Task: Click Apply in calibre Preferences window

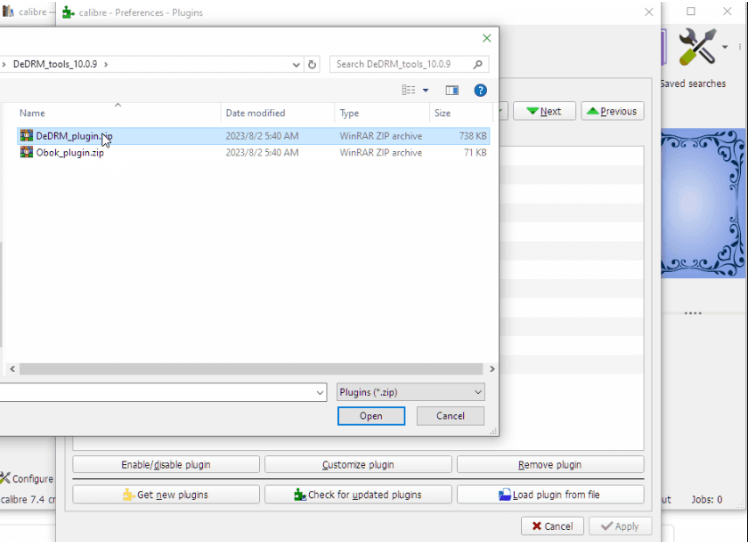Action: point(620,526)
